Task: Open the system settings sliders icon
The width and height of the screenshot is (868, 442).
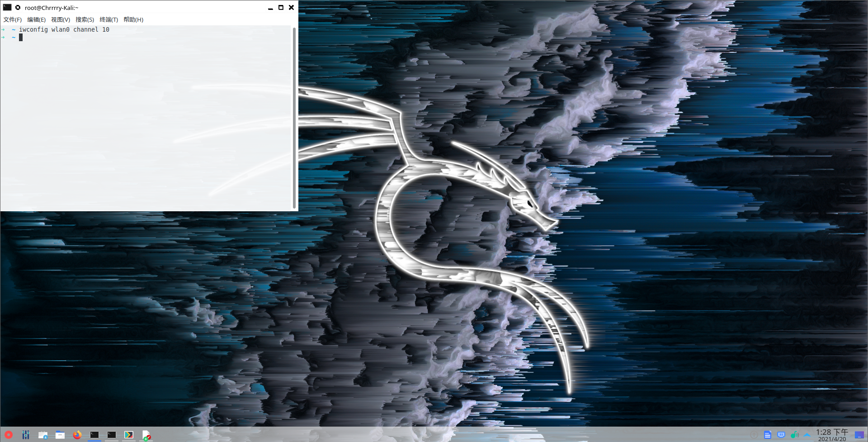Action: 26,435
